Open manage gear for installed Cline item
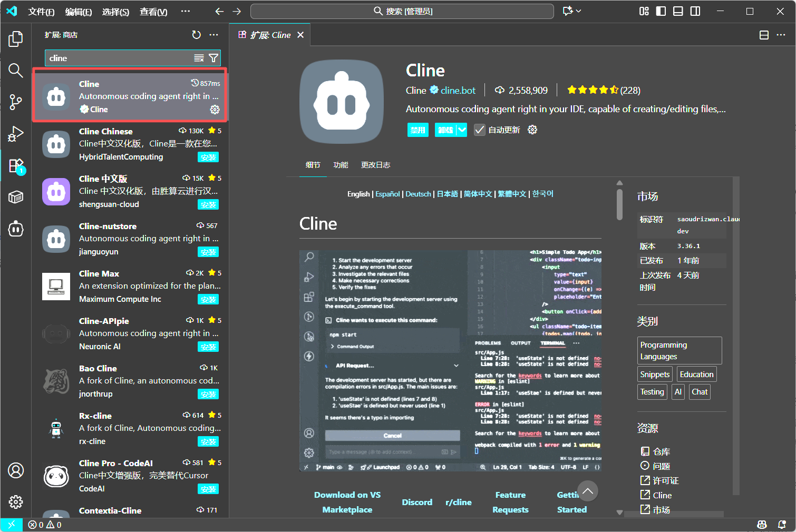 pos(215,109)
